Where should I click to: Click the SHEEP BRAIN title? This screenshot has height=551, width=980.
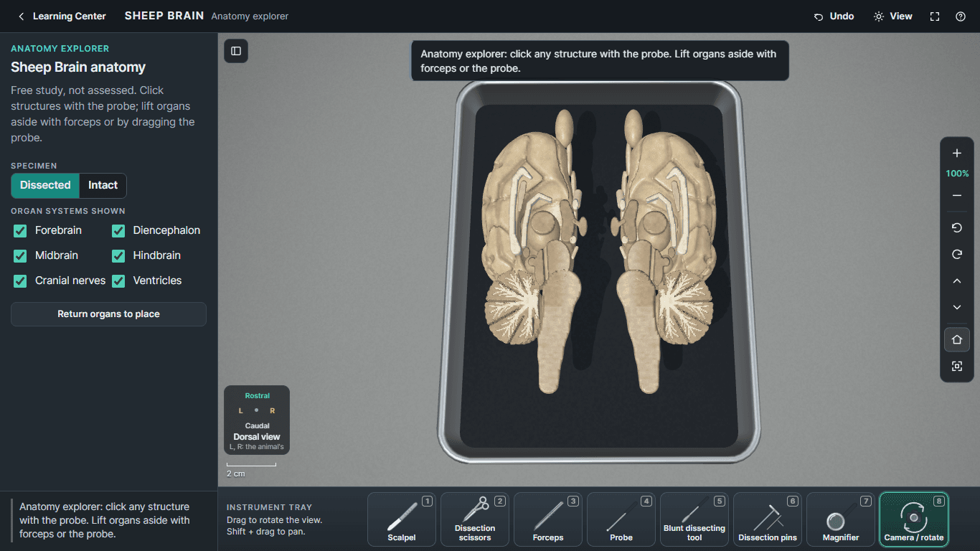(164, 16)
